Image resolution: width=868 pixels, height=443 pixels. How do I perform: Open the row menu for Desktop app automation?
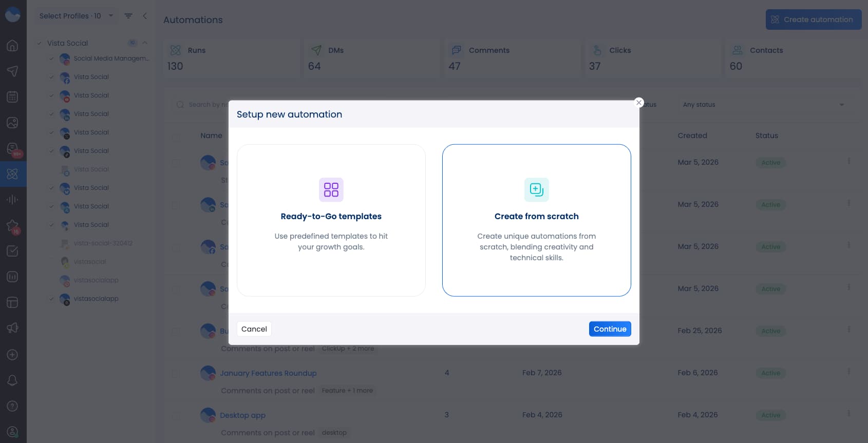[848, 414]
